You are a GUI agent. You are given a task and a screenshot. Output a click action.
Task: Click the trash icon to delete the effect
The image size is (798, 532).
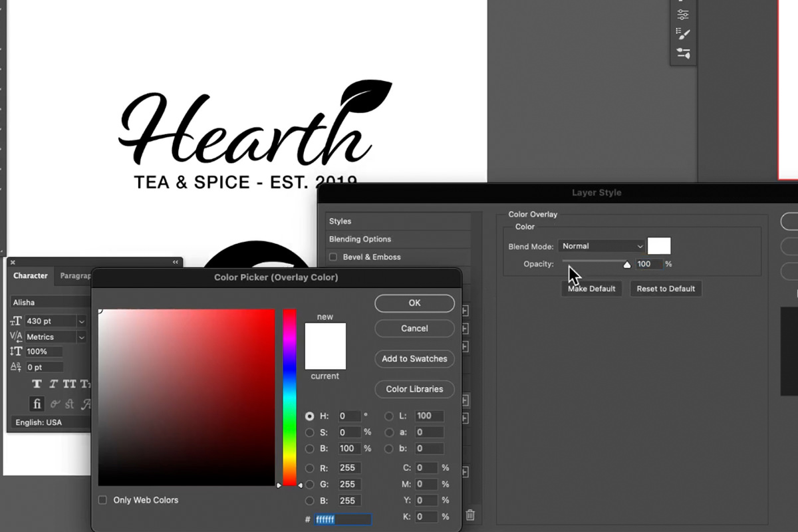471,515
